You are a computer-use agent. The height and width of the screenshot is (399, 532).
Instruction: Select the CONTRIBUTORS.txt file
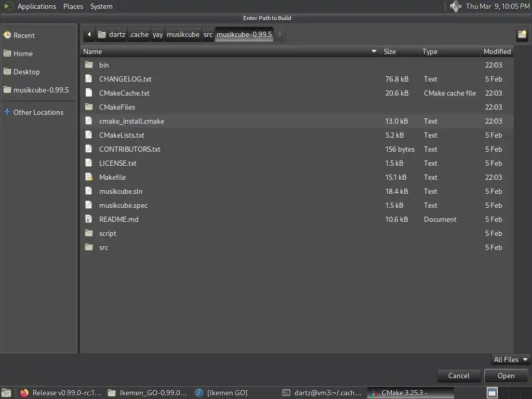coord(129,149)
